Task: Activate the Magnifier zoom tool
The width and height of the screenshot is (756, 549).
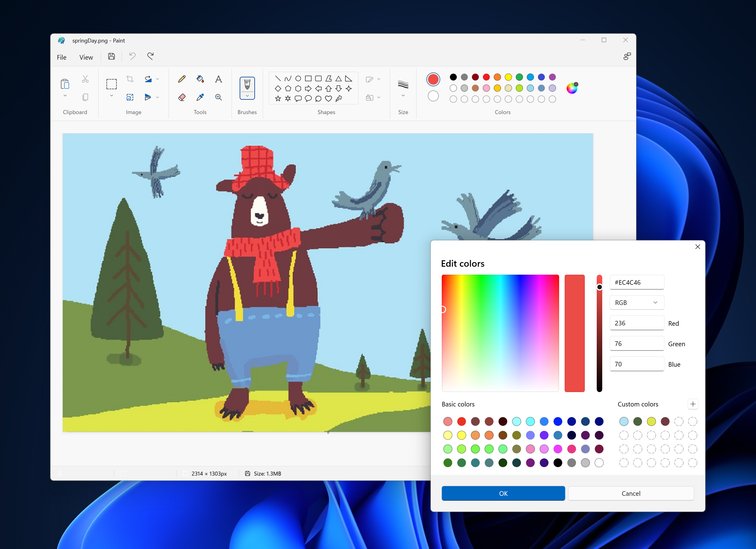Action: pyautogui.click(x=218, y=97)
